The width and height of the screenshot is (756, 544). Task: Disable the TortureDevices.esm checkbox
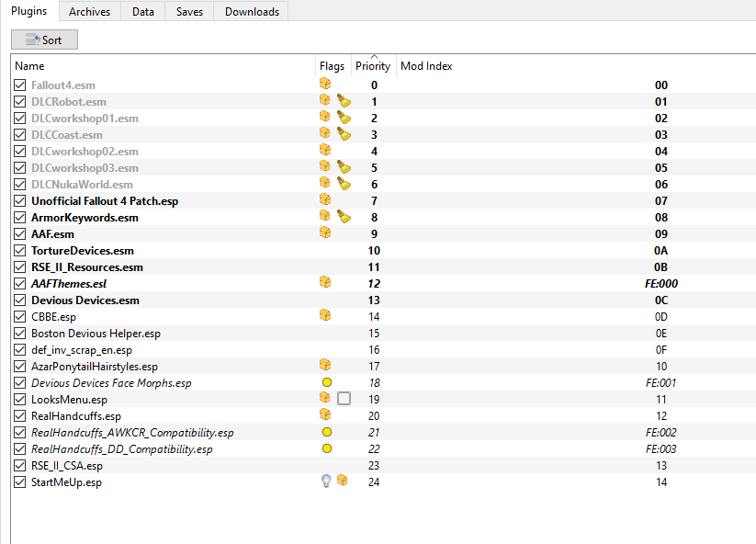19,250
